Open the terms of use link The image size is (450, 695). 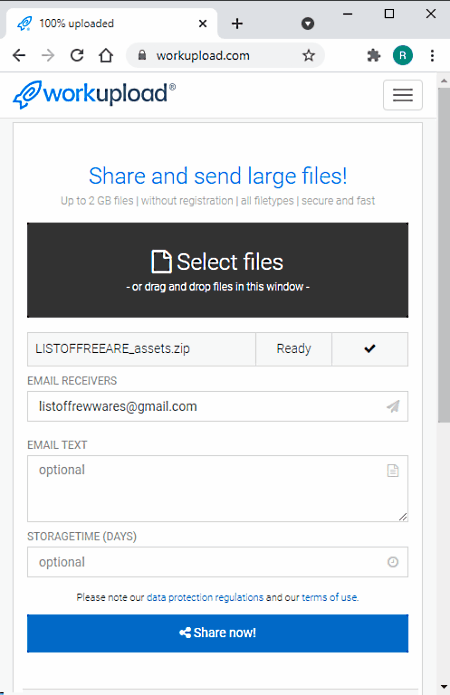pos(330,597)
